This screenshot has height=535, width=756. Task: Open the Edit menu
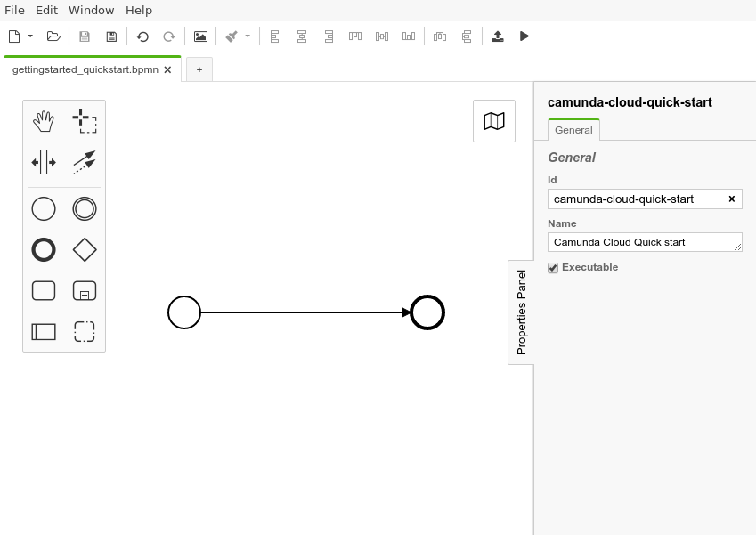click(46, 11)
